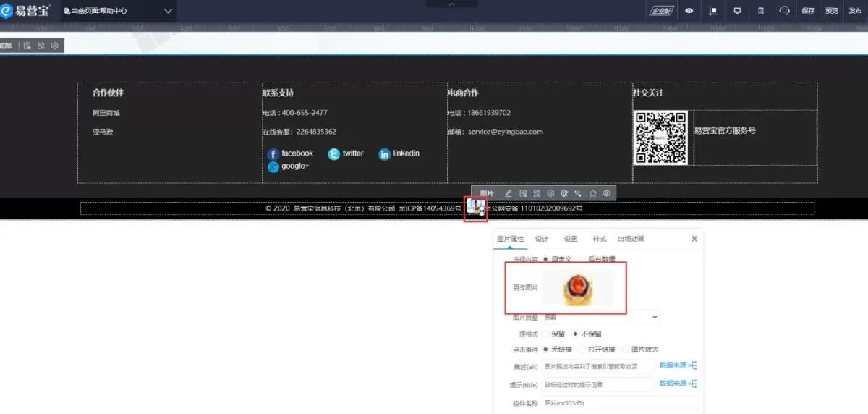
Task: Open the customer service headset icon
Action: tap(784, 11)
